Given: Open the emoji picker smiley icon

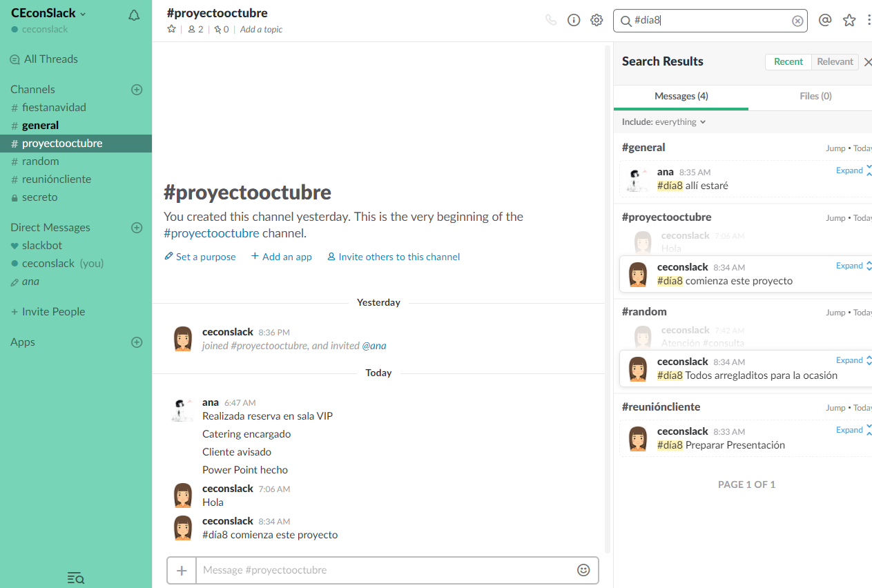Looking at the screenshot, I should [583, 570].
